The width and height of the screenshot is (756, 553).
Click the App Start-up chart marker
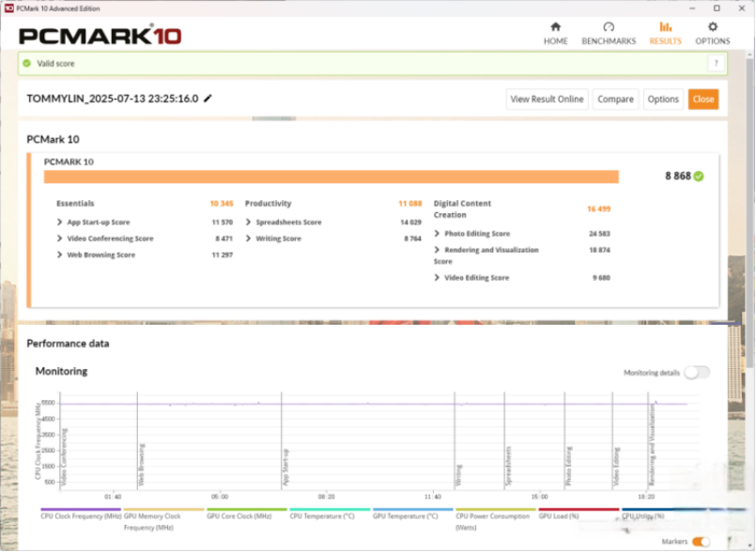(x=285, y=467)
